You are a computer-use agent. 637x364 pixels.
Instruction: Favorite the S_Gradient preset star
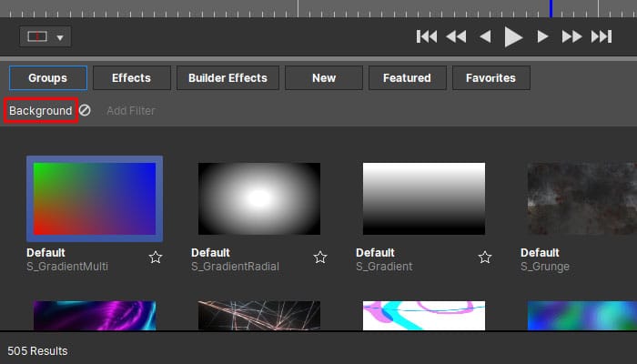coord(485,258)
